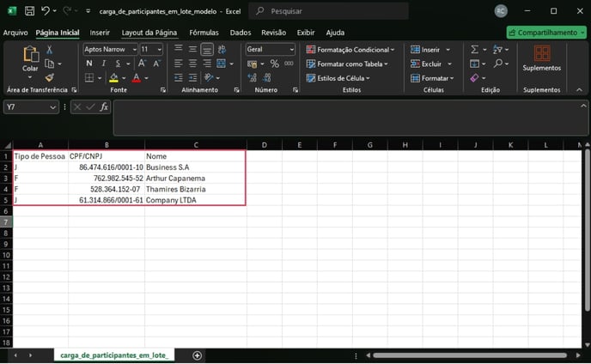Toggle bottom vertical alignment
Viewport: 591px width, 364px height.
click(x=207, y=49)
